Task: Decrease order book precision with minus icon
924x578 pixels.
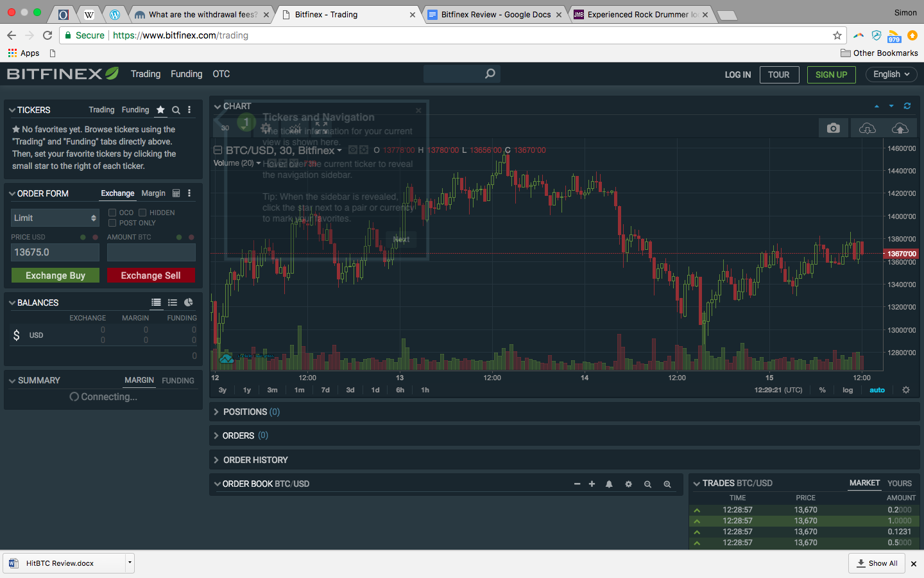Action: [577, 484]
